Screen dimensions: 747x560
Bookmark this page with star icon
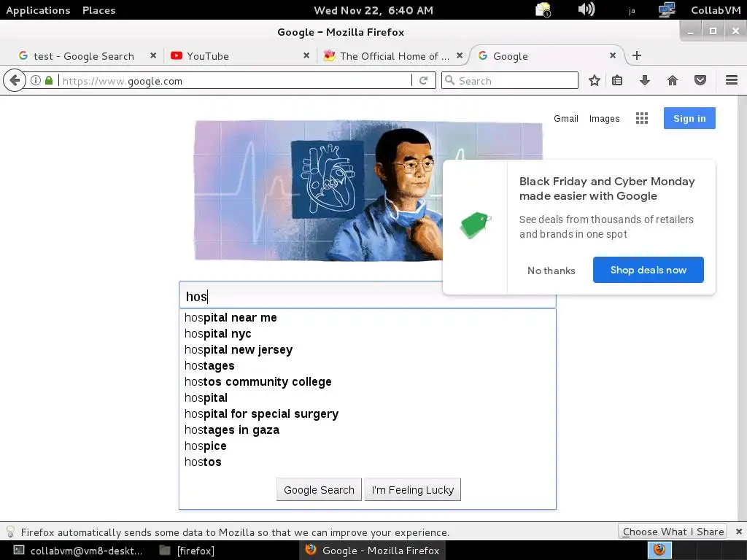click(x=594, y=80)
